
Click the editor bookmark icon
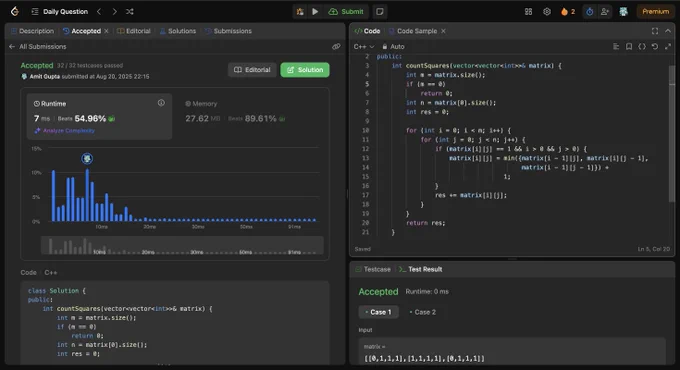coord(629,46)
